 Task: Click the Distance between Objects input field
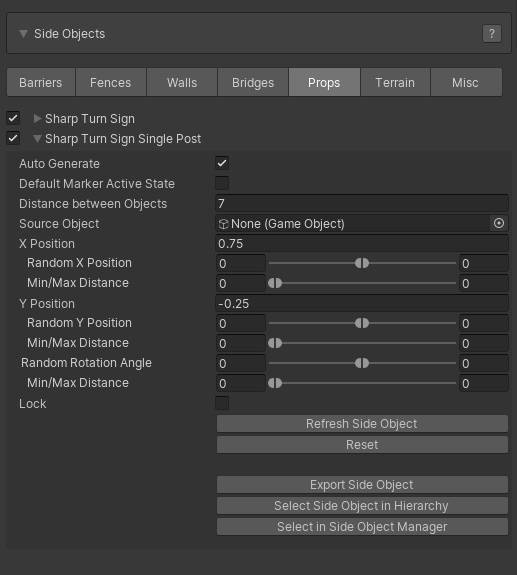pos(362,204)
